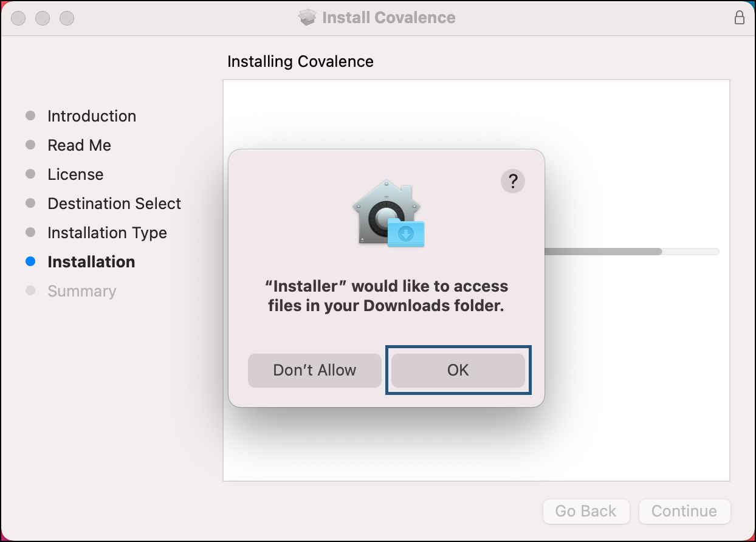The image size is (756, 542).
Task: Click the Summary step gray bullet
Action: (x=31, y=291)
